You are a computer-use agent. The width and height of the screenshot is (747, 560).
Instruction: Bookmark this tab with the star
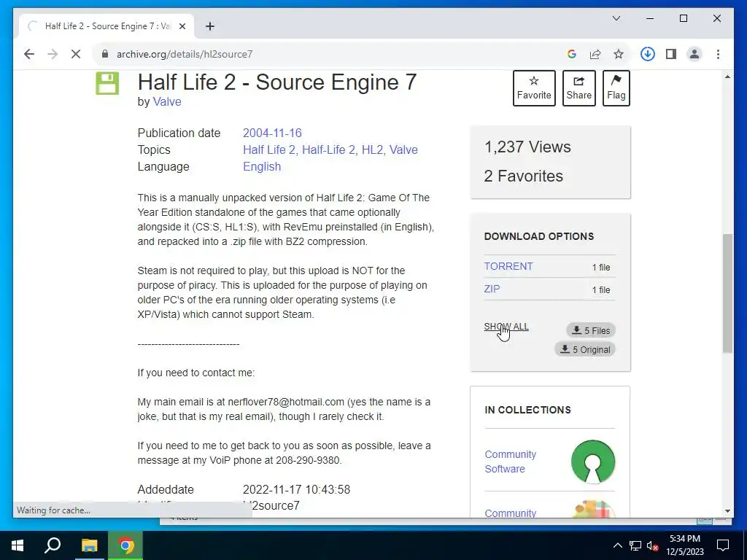pos(619,54)
